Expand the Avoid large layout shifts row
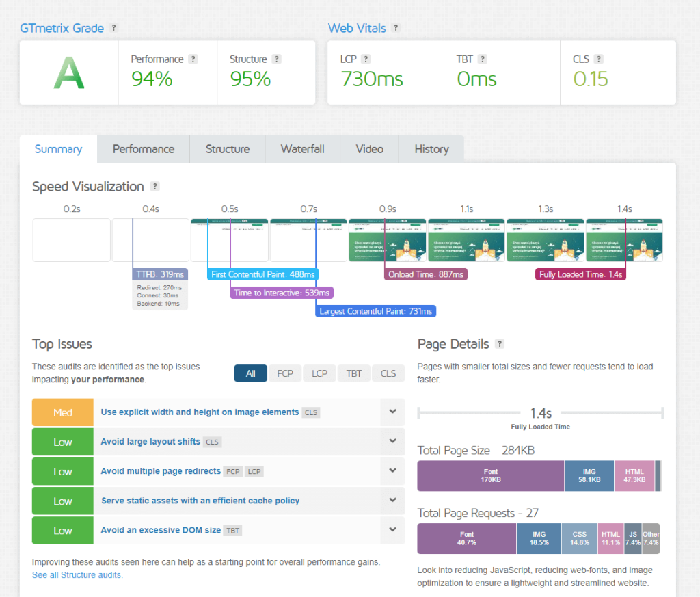 [x=392, y=442]
